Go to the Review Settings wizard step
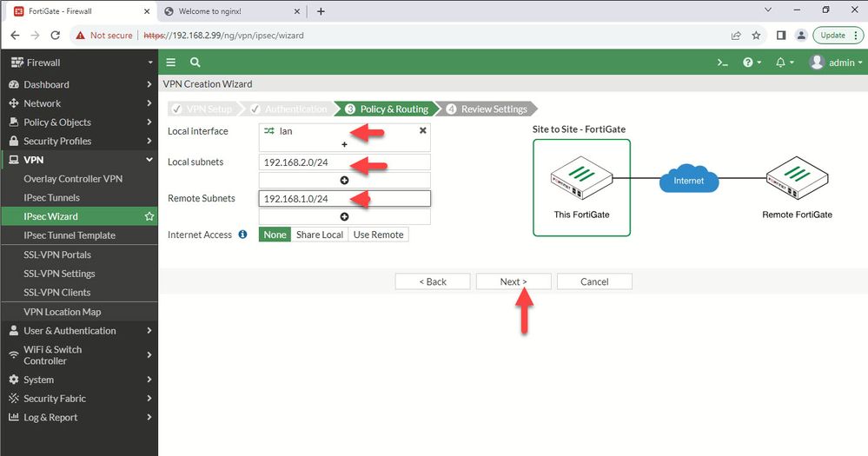The height and width of the screenshot is (456, 868). point(487,109)
